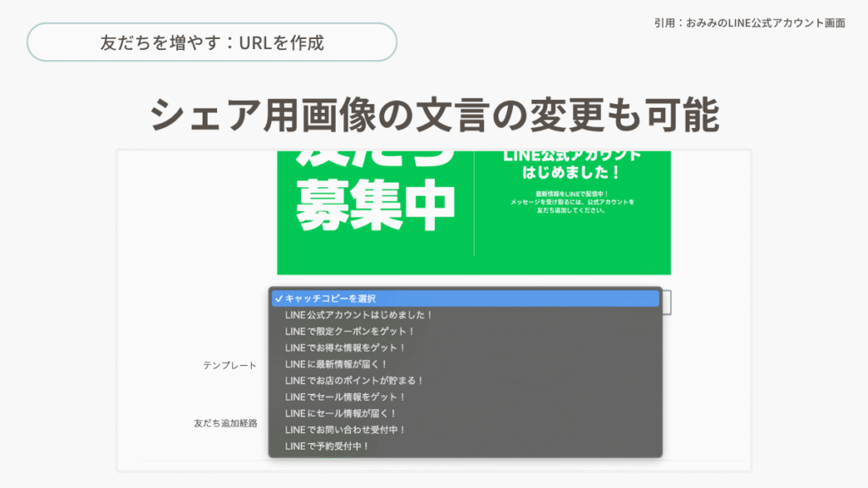Select LINEで限定クーポンをゲット！ option
Image resolution: width=868 pixels, height=488 pixels.
point(350,331)
